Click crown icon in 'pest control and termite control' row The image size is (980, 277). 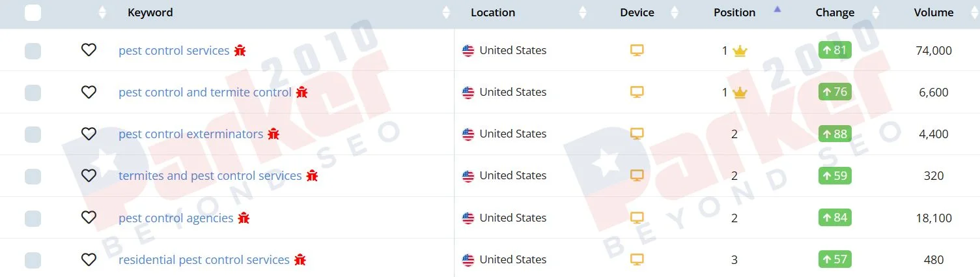pos(740,93)
